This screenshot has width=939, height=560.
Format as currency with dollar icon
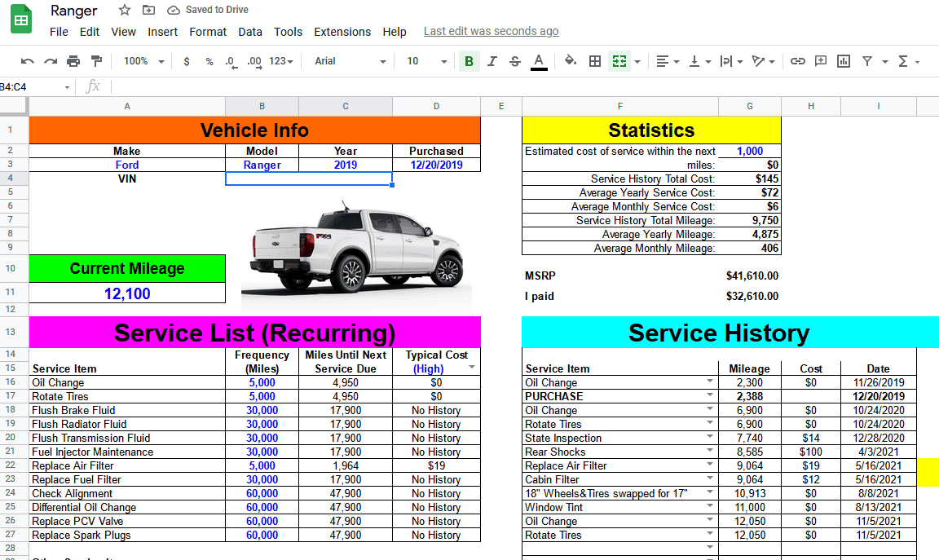(x=187, y=61)
